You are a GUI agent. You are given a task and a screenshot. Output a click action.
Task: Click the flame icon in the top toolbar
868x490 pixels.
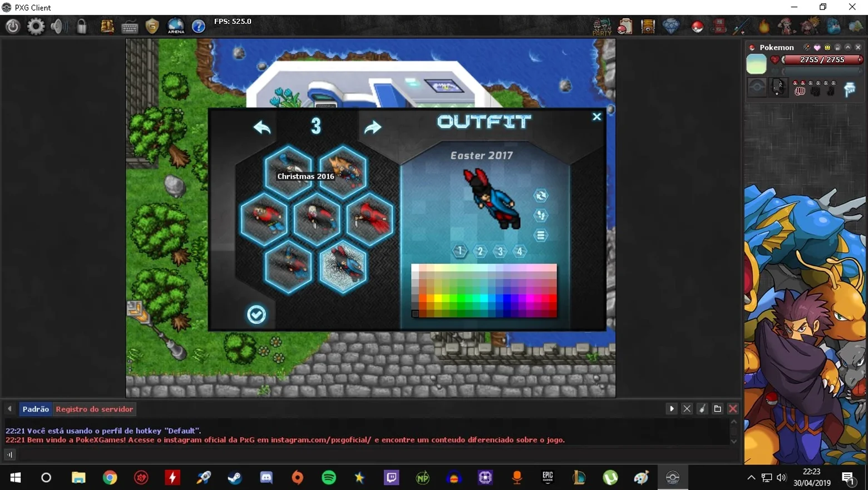pyautogui.click(x=764, y=26)
